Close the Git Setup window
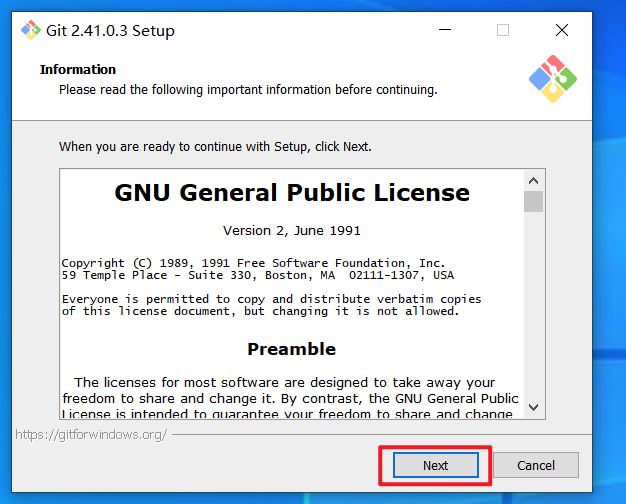This screenshot has height=504, width=626. [562, 30]
